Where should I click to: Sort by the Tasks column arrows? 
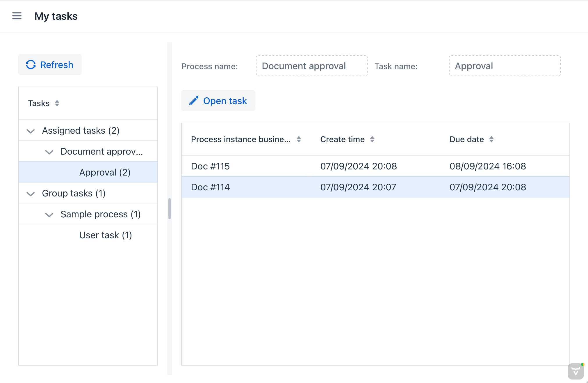tap(57, 103)
